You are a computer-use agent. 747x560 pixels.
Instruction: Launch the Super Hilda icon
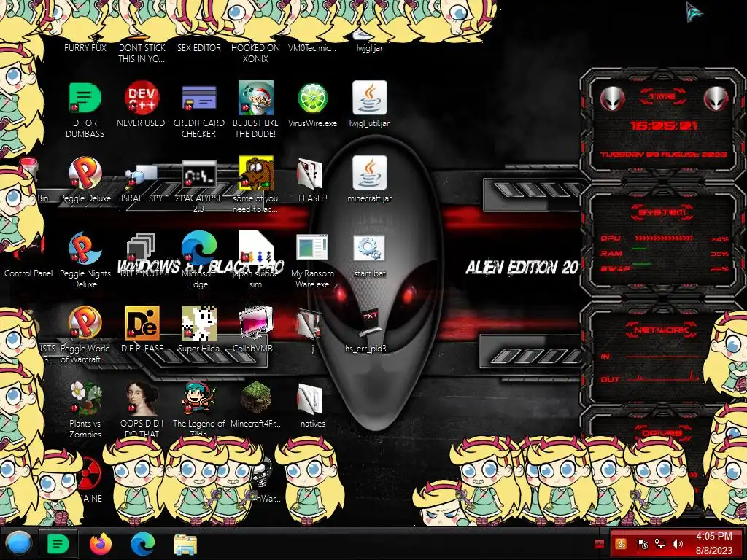tap(198, 323)
